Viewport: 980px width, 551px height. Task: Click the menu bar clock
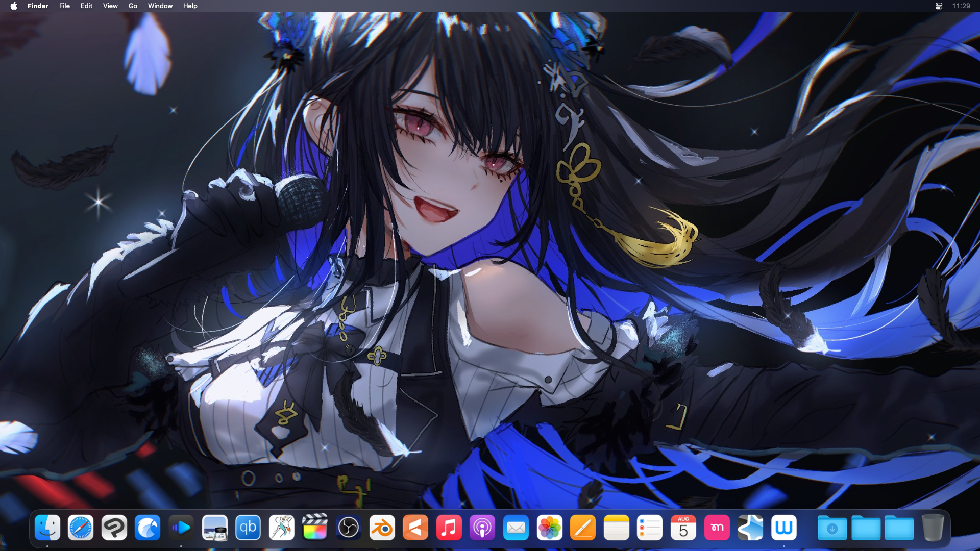coord(961,6)
